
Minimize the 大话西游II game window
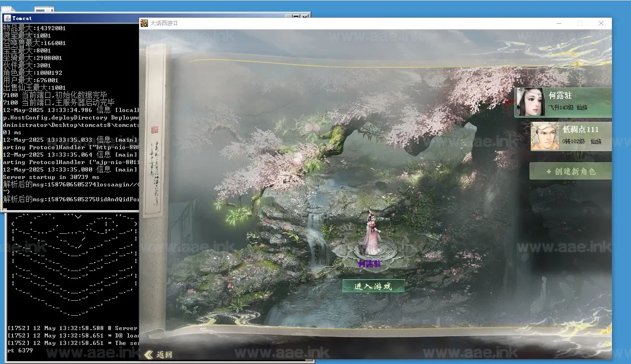[x=559, y=23]
